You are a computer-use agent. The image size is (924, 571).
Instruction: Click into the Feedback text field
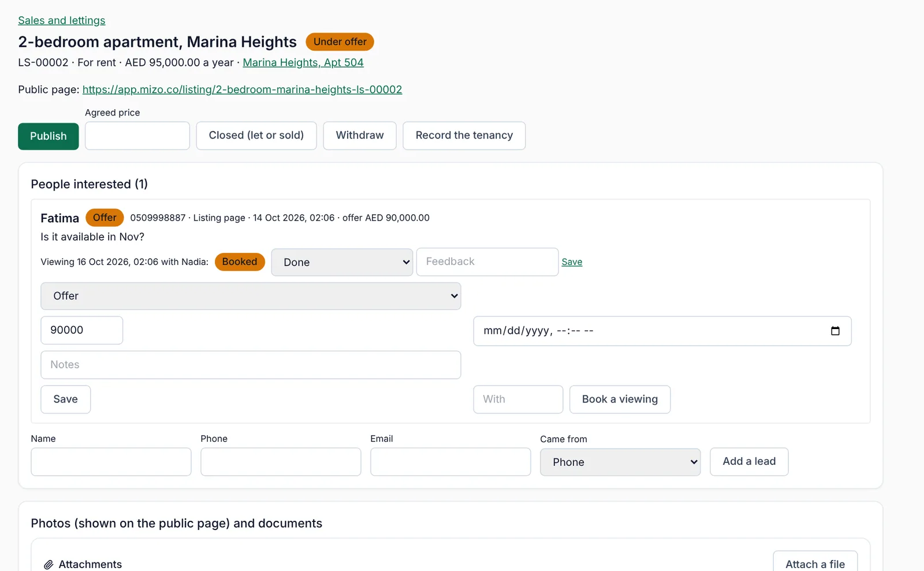point(487,262)
